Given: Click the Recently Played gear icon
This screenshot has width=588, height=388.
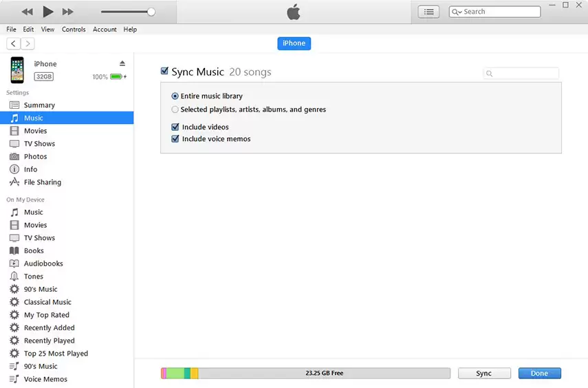Looking at the screenshot, I should 14,341.
